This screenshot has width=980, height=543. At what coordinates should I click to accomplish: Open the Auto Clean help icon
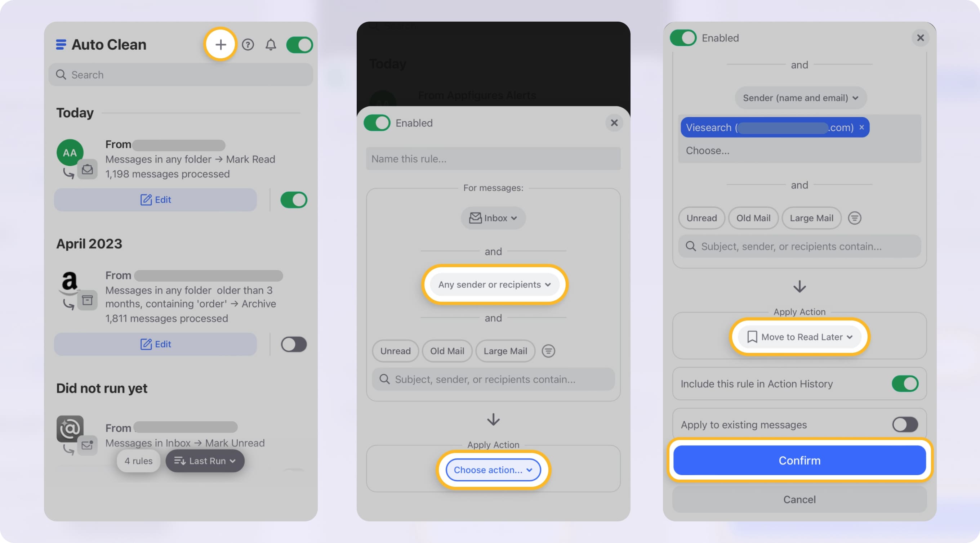click(x=248, y=45)
